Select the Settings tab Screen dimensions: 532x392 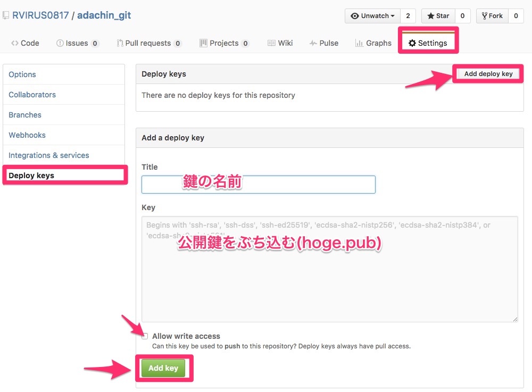428,43
